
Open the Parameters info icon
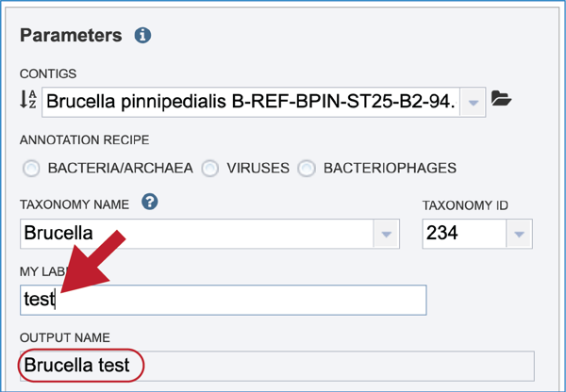pos(143,36)
